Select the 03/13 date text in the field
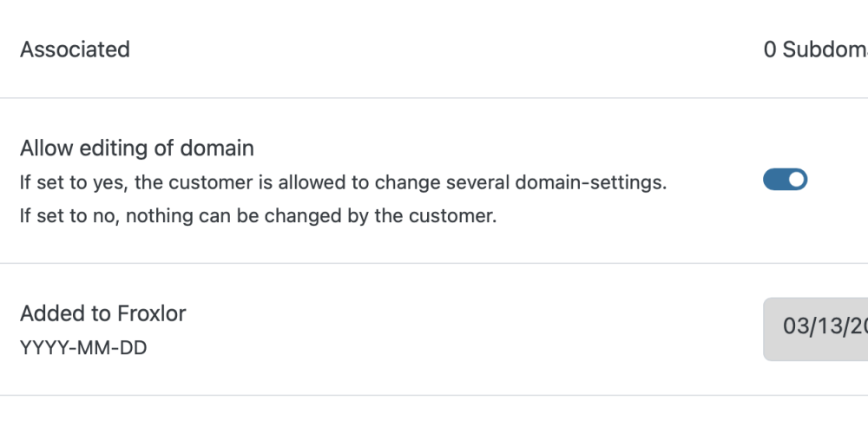868x428 pixels. tap(825, 326)
